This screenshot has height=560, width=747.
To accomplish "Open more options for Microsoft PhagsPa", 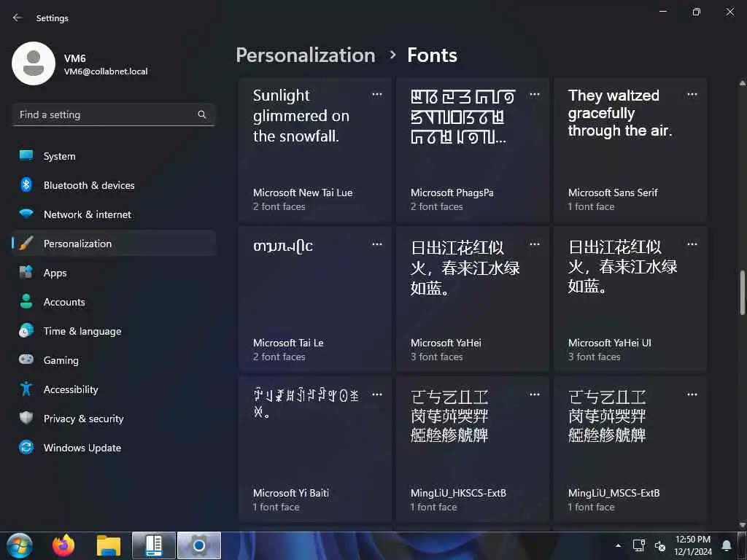I will click(535, 94).
